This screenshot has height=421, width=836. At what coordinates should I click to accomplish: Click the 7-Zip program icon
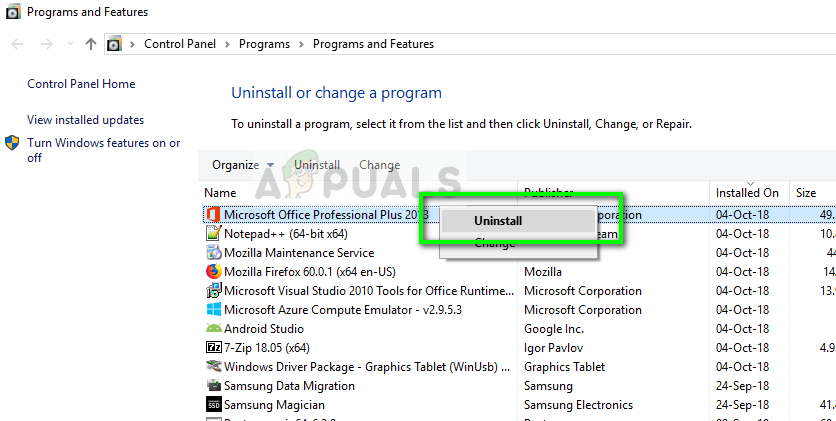(213, 348)
